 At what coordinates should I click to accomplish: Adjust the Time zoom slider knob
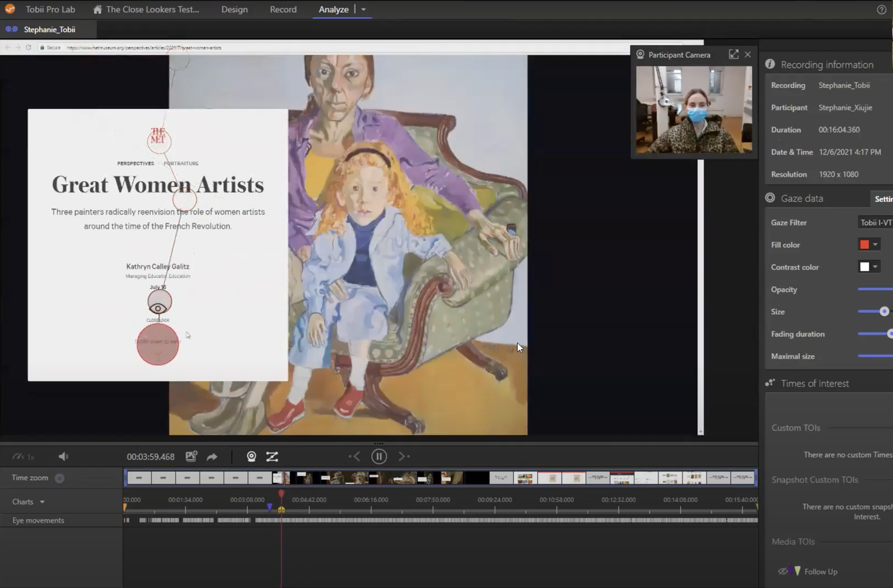59,478
